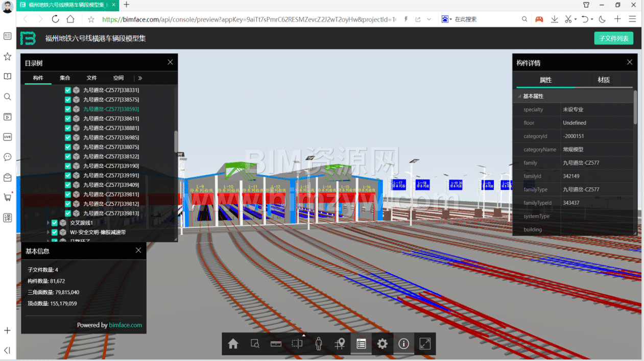
Task: Switch to fullscreen with the expand icon
Action: [x=425, y=344]
